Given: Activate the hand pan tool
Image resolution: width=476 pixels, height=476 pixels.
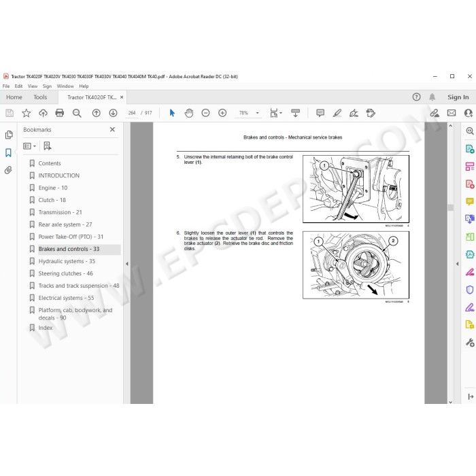Looking at the screenshot, I should (x=189, y=114).
